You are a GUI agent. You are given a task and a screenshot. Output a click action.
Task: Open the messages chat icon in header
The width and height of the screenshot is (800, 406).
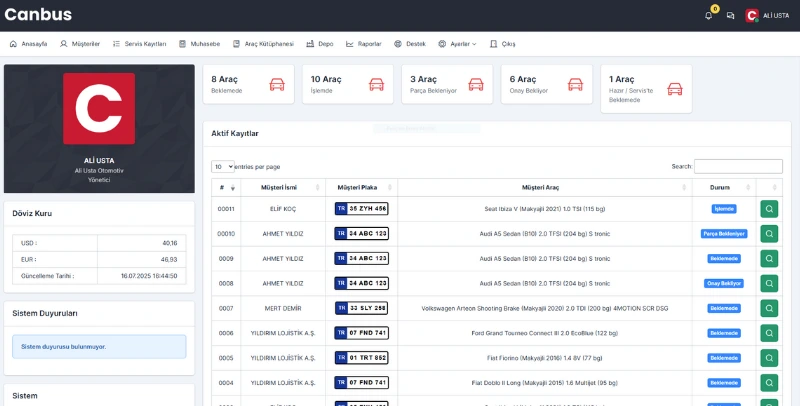coord(730,16)
